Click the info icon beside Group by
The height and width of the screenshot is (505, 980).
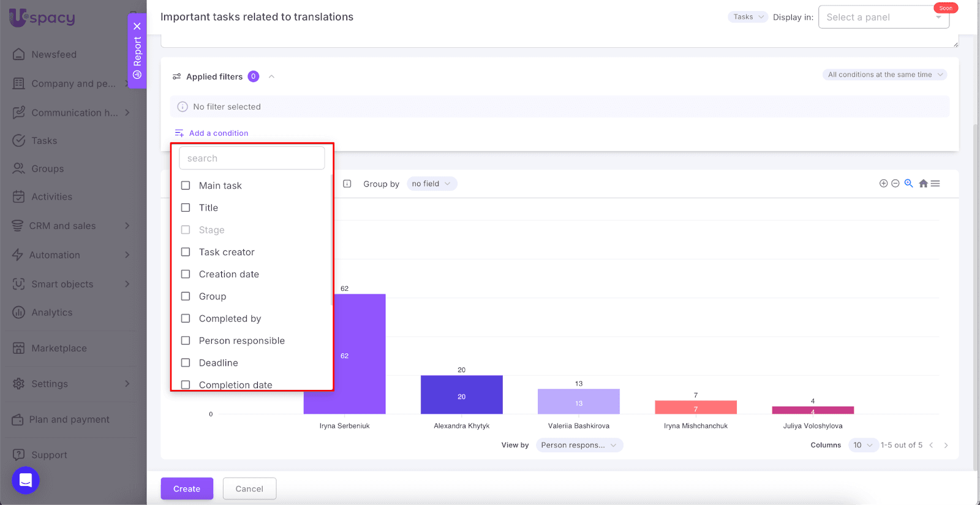coord(347,184)
